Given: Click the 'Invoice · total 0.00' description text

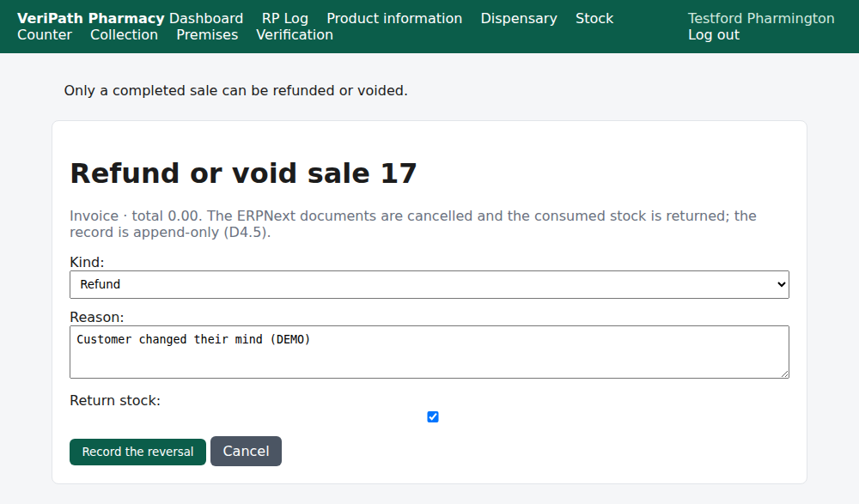Looking at the screenshot, I should [x=413, y=224].
